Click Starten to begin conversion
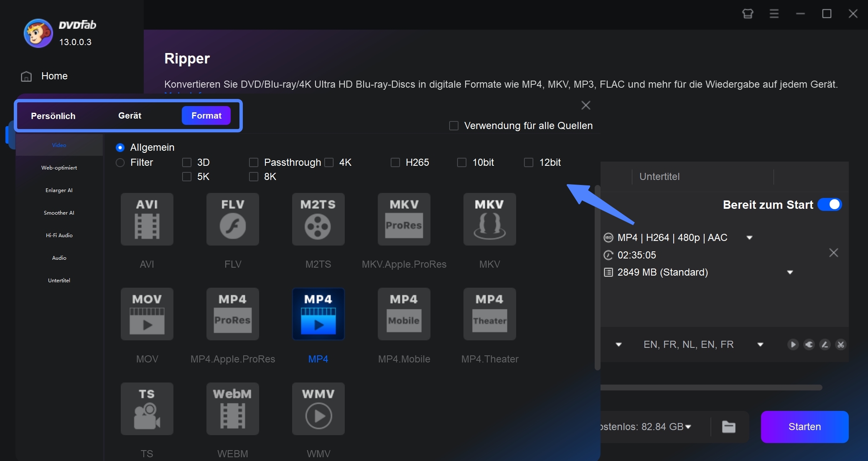This screenshot has width=868, height=461. click(x=804, y=427)
